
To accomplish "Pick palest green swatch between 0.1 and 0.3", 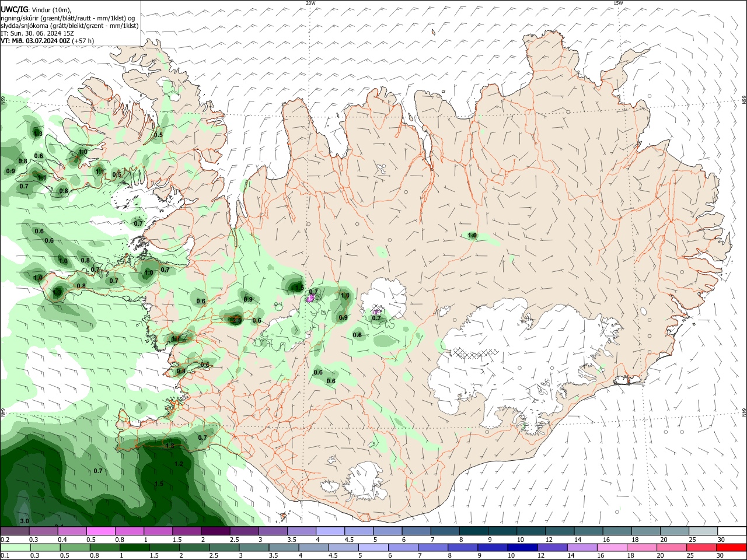I will (x=15, y=547).
